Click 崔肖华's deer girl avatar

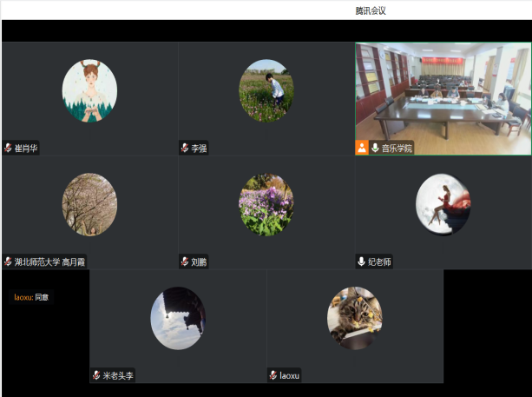89,90
